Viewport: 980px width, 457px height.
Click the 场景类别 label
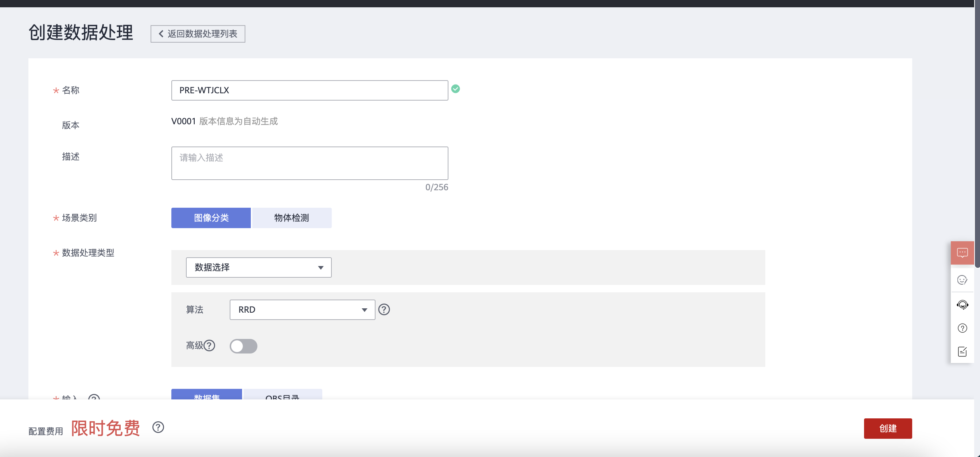[x=79, y=218]
